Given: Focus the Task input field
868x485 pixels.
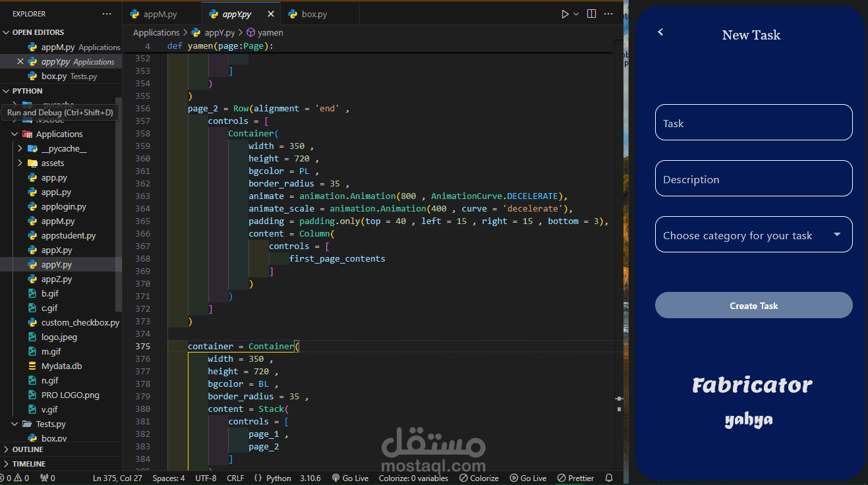Looking at the screenshot, I should 754,123.
